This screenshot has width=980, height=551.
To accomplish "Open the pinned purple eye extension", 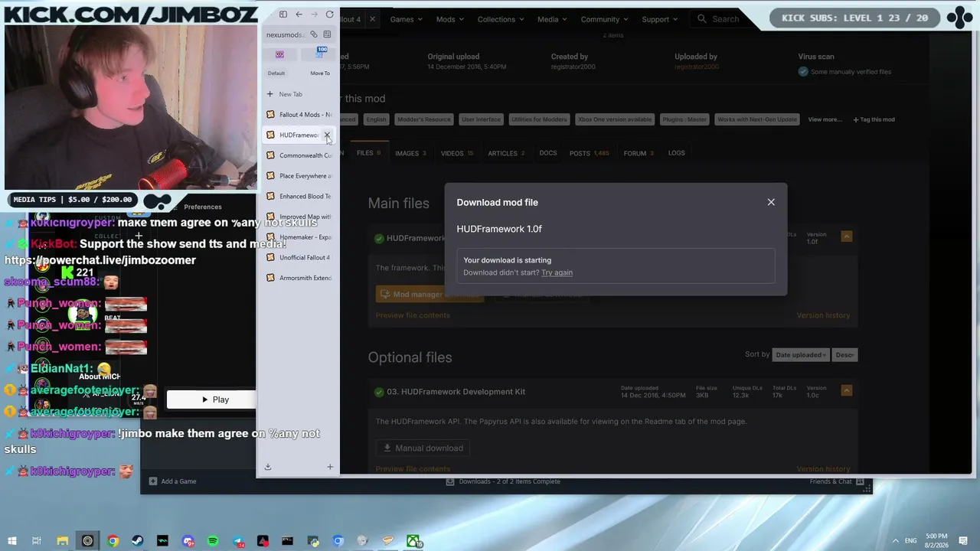I will [279, 54].
